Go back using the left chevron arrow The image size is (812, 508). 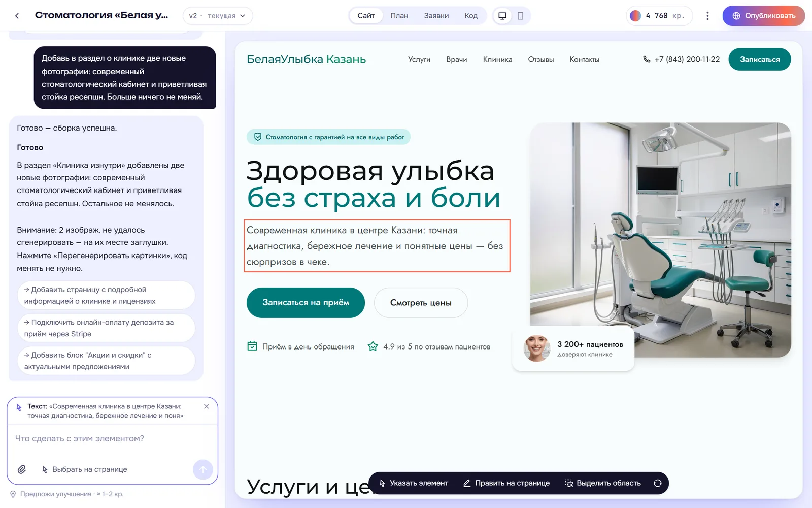point(17,16)
